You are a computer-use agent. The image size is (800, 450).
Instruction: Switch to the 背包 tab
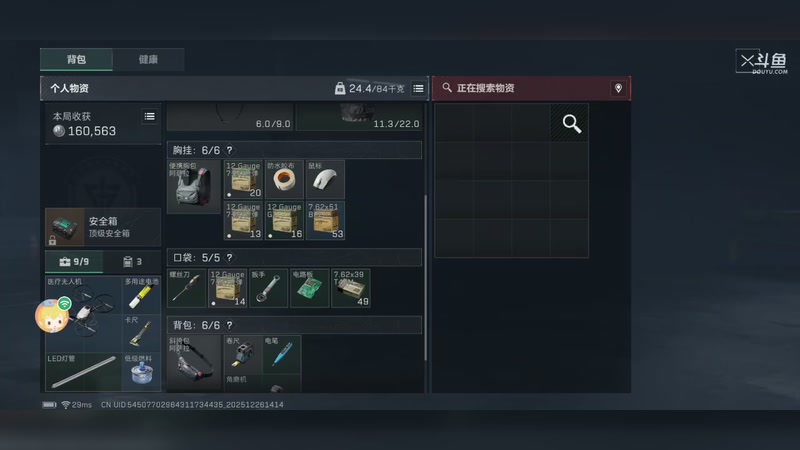(x=77, y=60)
